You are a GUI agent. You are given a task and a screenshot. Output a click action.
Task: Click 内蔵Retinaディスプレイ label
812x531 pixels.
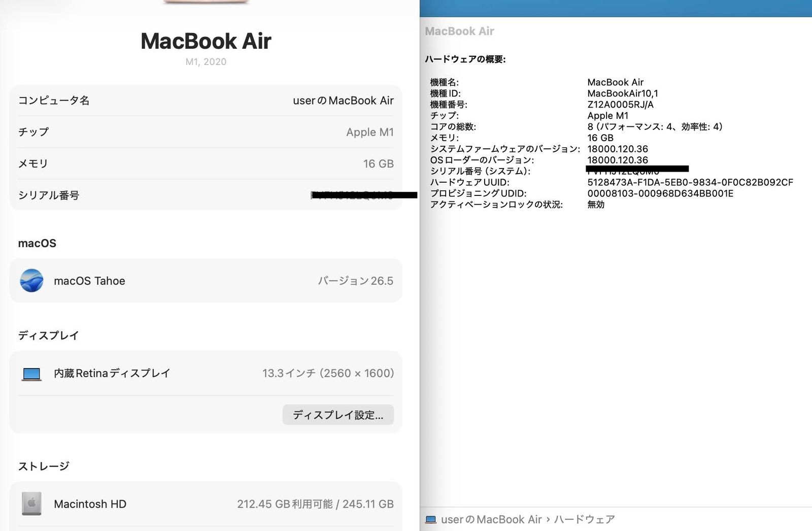112,373
